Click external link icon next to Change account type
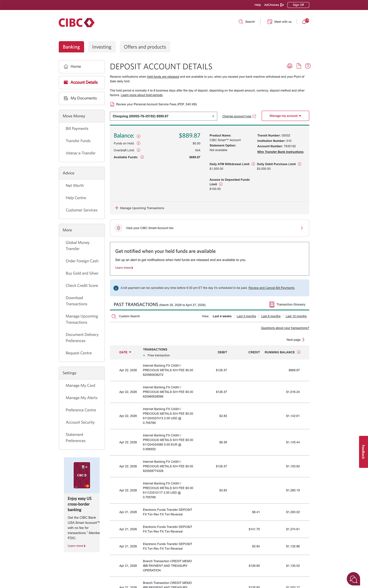The width and height of the screenshot is (368, 588). [x=254, y=116]
